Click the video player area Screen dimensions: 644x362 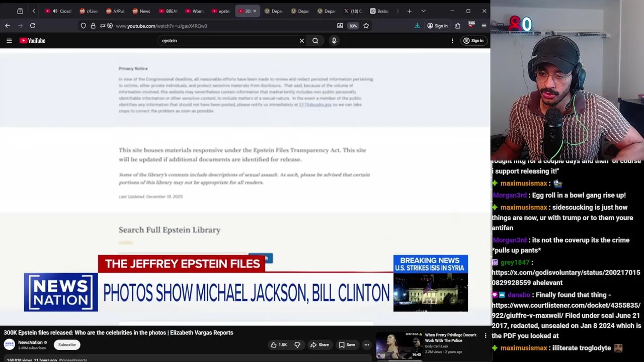[245, 187]
